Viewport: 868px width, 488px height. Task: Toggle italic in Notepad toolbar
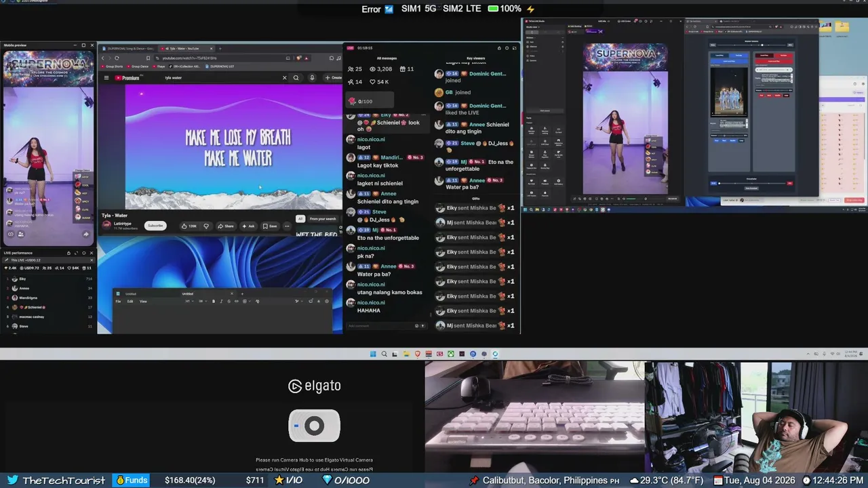[x=221, y=302]
